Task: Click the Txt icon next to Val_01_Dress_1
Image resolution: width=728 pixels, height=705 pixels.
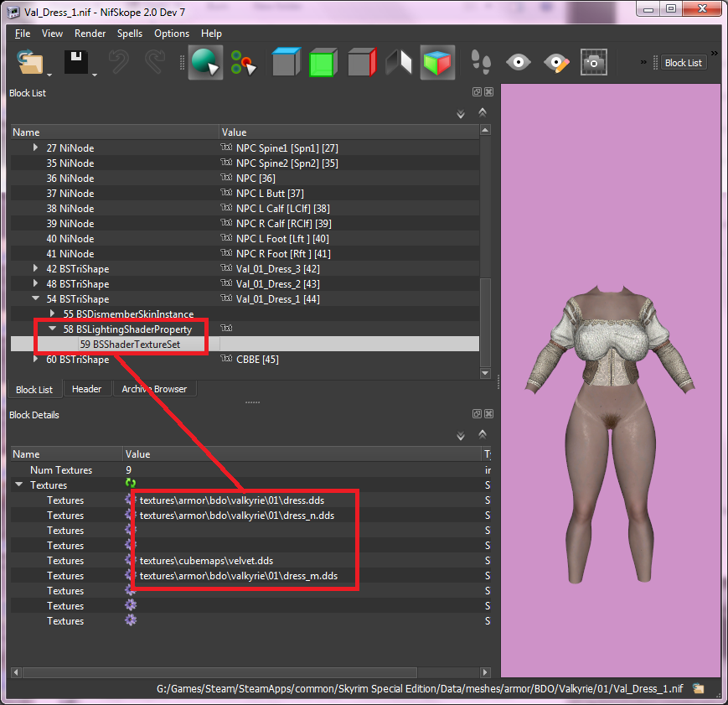Action: [226, 298]
